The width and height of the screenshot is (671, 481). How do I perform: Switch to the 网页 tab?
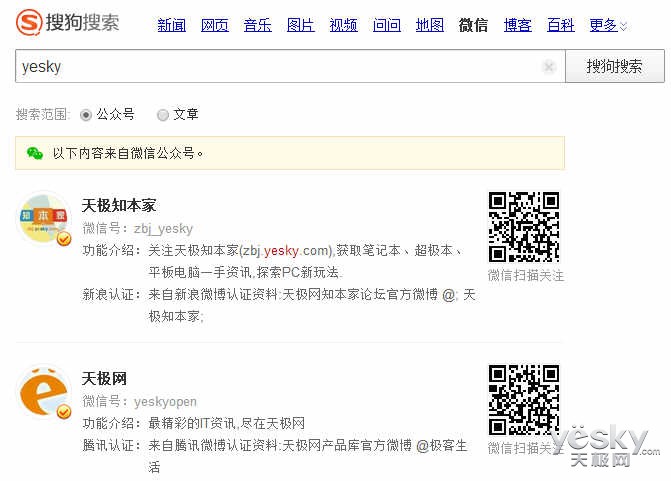[x=215, y=25]
